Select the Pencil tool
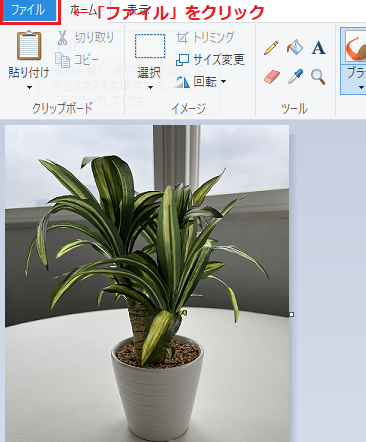Screen dimensions: 366x442 [271, 48]
